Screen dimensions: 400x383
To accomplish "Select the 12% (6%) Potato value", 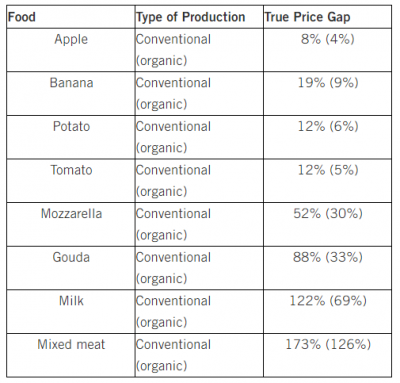I will coord(328,126).
